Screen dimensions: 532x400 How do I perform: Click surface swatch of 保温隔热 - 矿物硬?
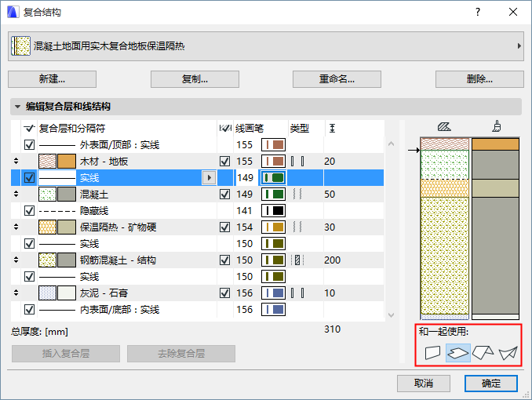(67, 227)
